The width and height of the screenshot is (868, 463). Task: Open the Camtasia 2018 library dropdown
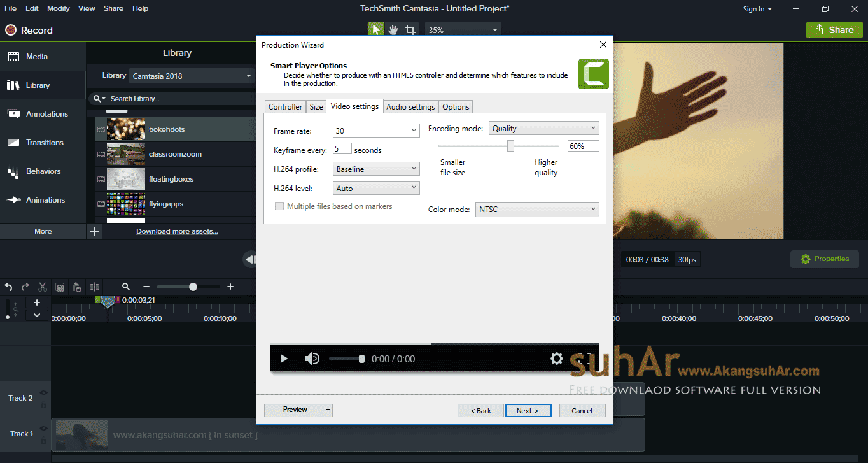click(192, 76)
